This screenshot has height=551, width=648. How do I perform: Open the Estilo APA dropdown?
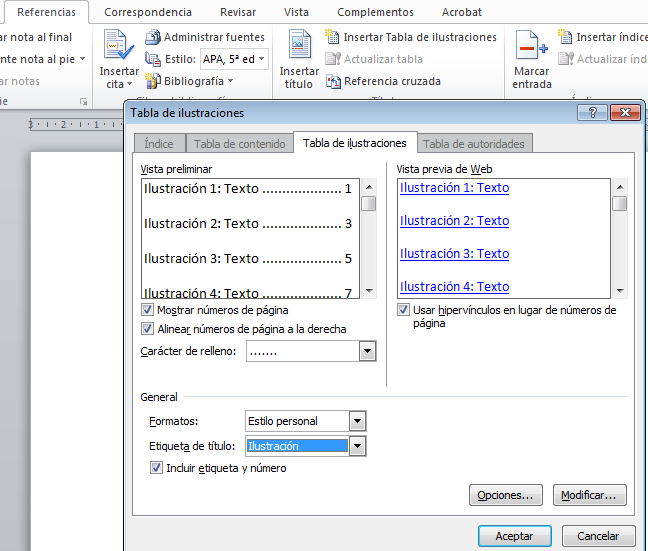point(262,59)
